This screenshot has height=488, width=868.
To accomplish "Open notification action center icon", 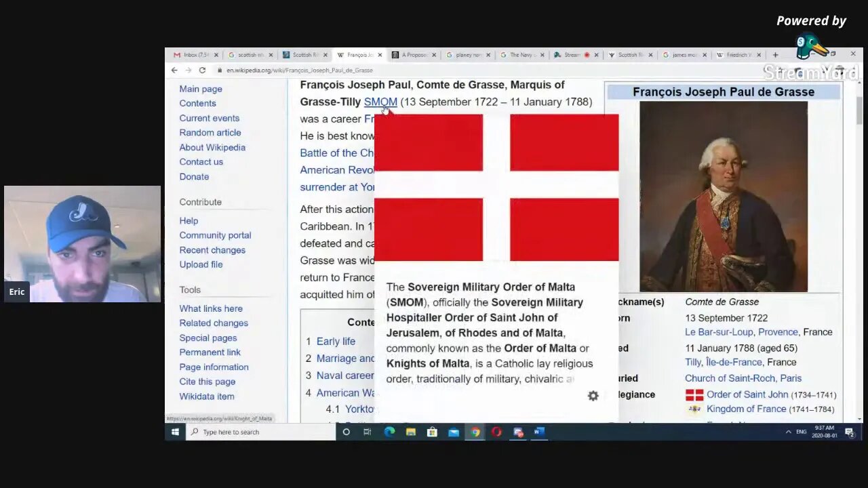I will click(x=849, y=432).
